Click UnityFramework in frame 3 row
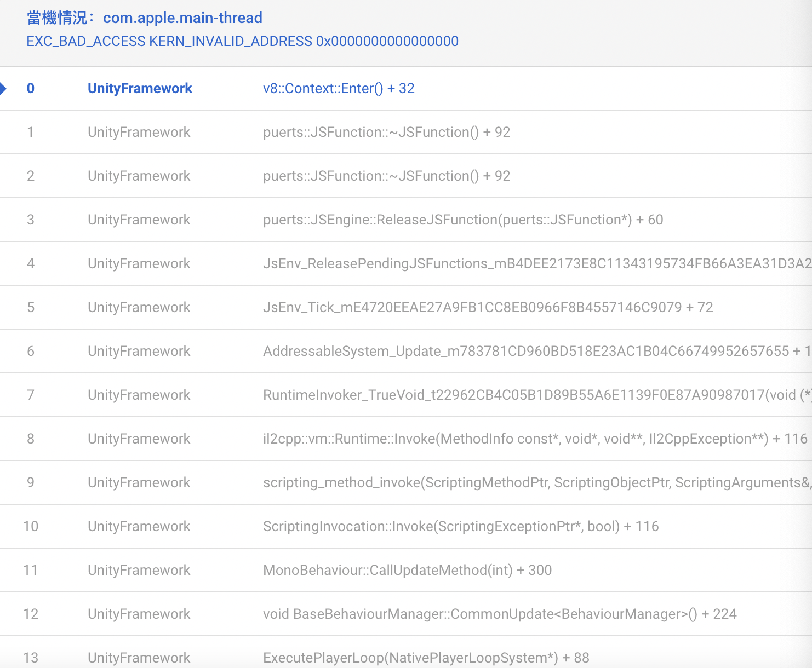Viewport: 812px width, 668px height. point(139,220)
